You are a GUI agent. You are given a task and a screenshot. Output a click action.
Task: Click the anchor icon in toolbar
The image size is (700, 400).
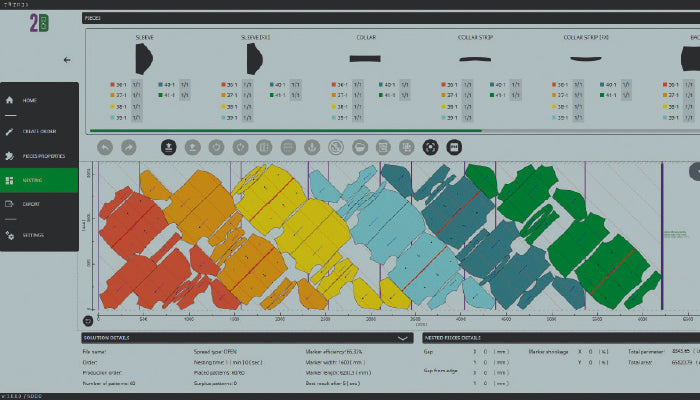311,147
